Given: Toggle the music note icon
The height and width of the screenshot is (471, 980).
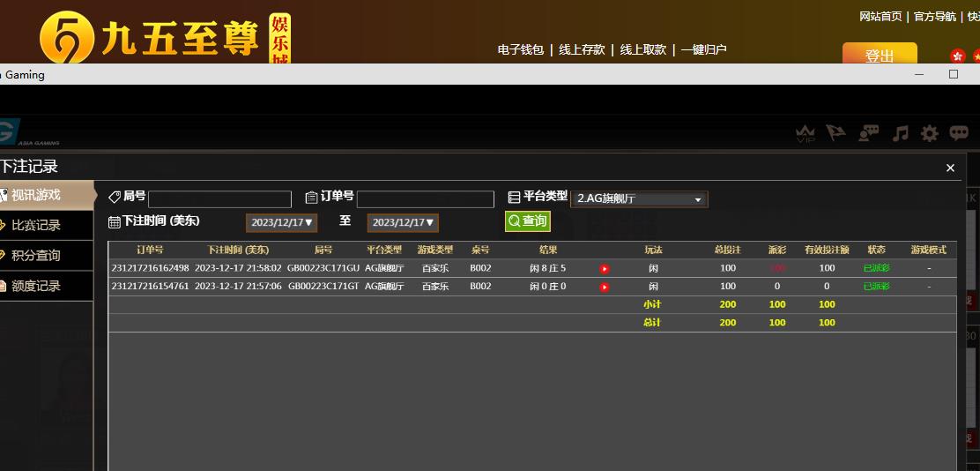Looking at the screenshot, I should pos(900,133).
